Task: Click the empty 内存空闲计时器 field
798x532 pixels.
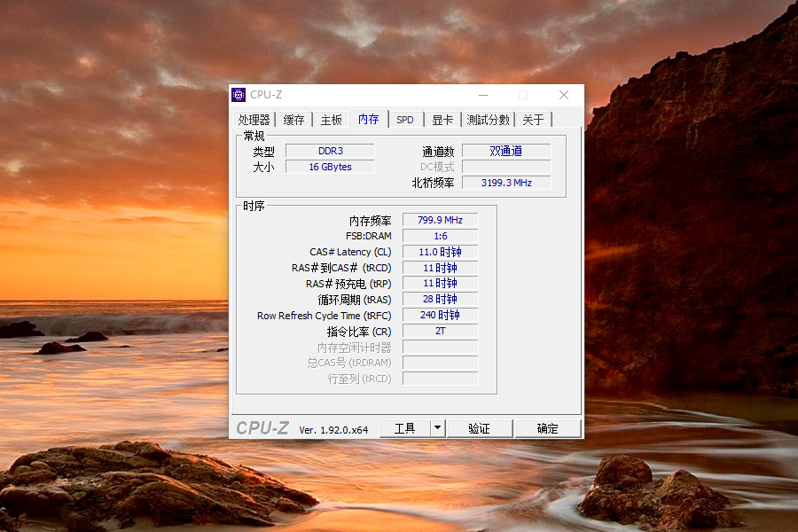Action: coord(440,348)
